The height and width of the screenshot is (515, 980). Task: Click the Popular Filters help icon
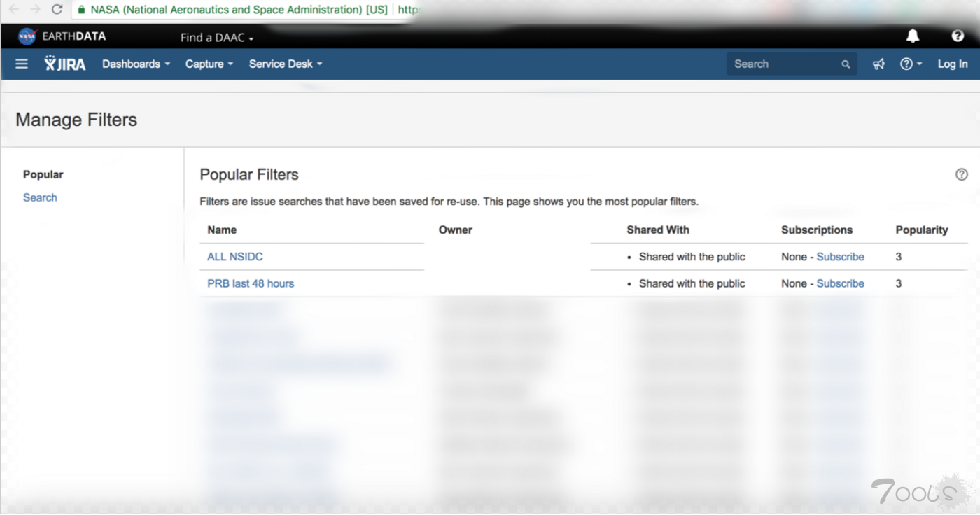point(961,174)
